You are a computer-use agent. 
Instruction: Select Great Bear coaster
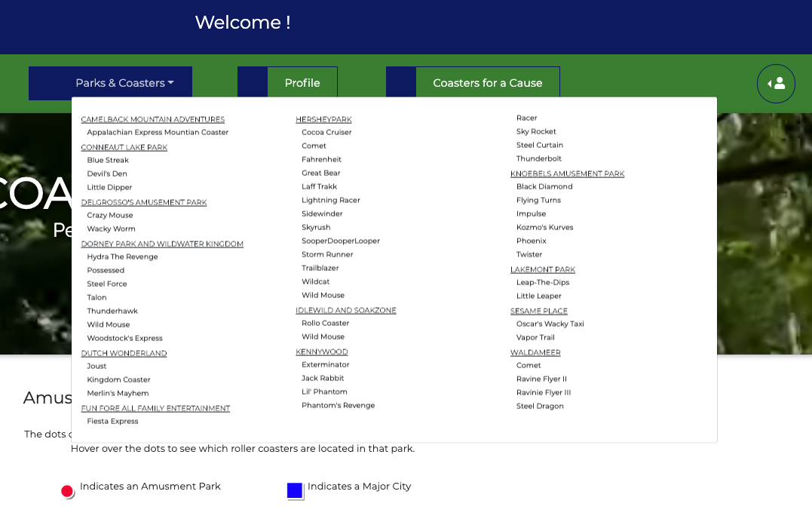[x=321, y=173]
